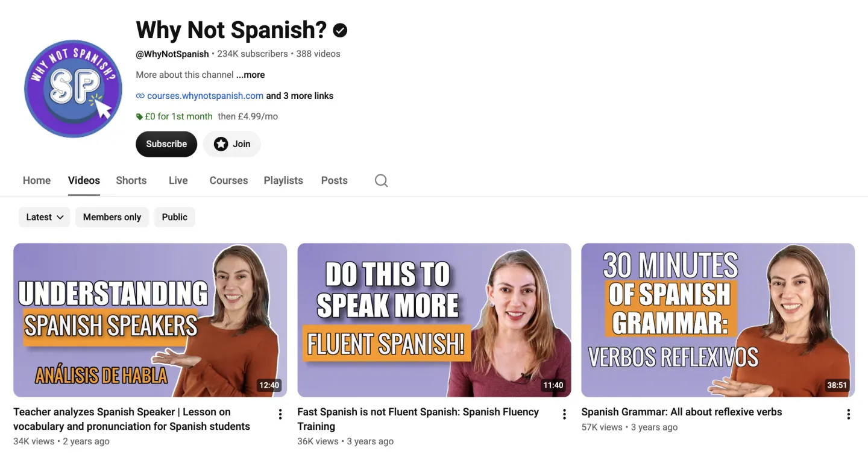Expand channel description with ...more
The width and height of the screenshot is (868, 460).
[x=250, y=75]
